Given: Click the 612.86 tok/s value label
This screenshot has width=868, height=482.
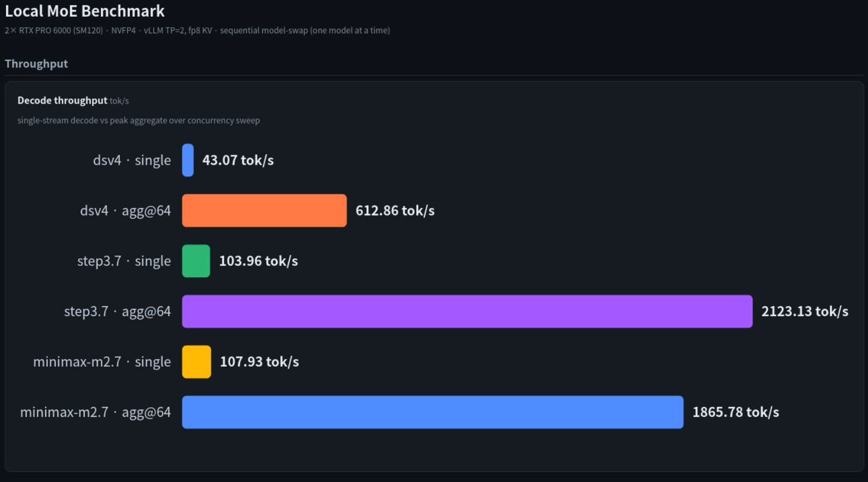Looking at the screenshot, I should tap(395, 211).
